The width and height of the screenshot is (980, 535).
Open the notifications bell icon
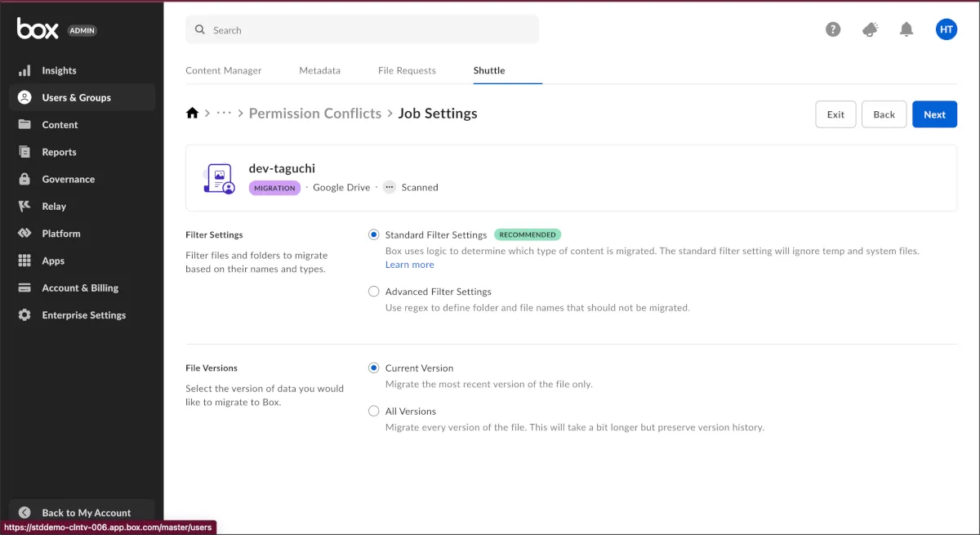906,29
